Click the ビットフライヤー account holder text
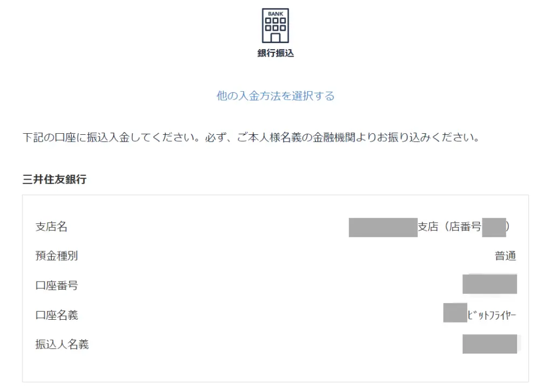This screenshot has height=392, width=552. click(492, 315)
